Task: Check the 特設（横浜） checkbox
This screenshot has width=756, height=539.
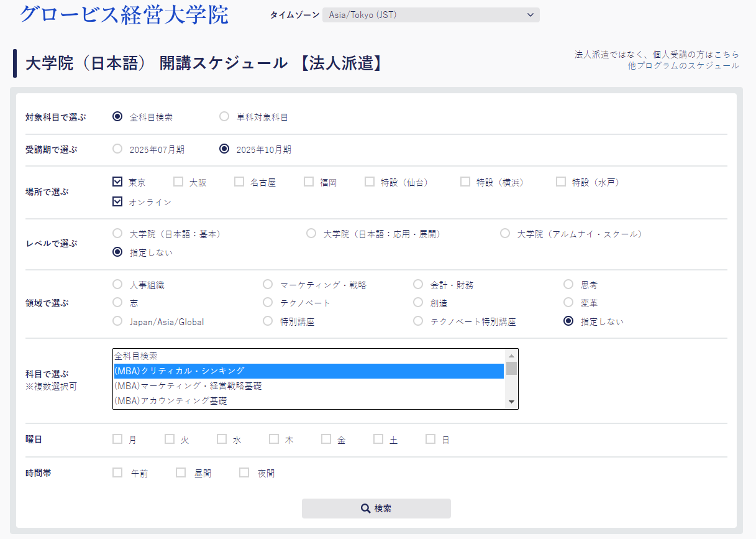Action: (465, 182)
